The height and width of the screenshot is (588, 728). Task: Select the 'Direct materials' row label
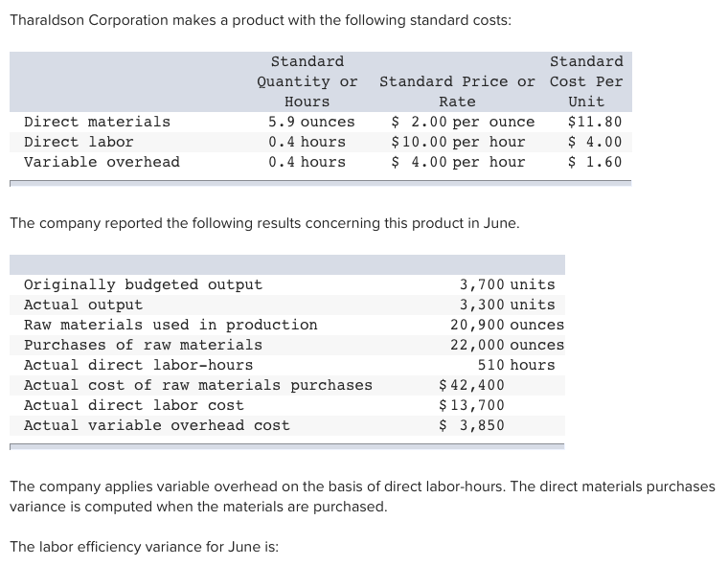tap(97, 122)
